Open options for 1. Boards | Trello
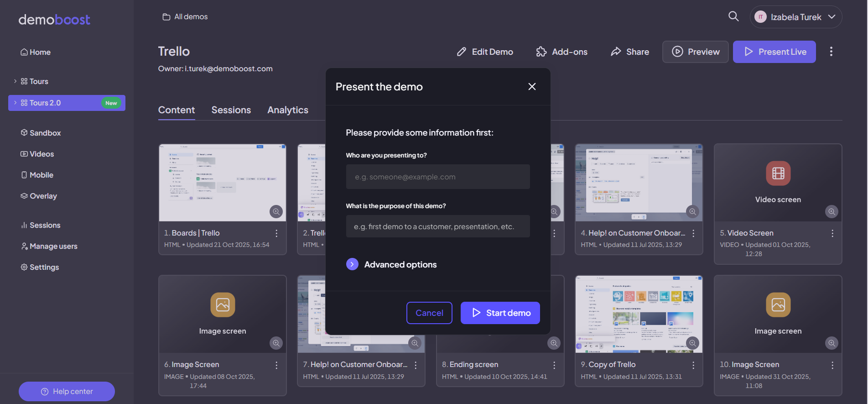 point(276,233)
